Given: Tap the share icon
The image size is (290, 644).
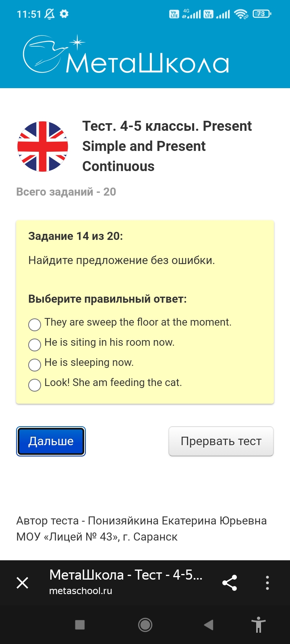Looking at the screenshot, I should [230, 582].
